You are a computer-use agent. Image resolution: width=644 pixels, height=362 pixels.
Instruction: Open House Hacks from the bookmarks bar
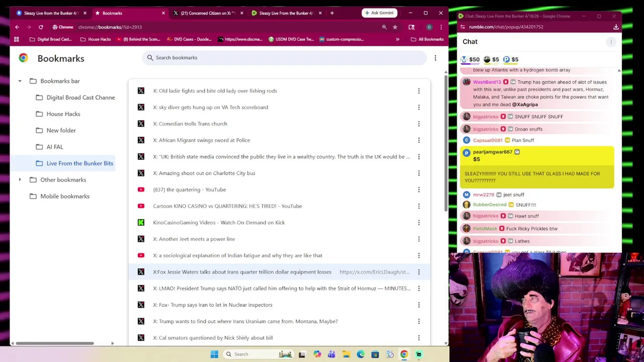96,39
